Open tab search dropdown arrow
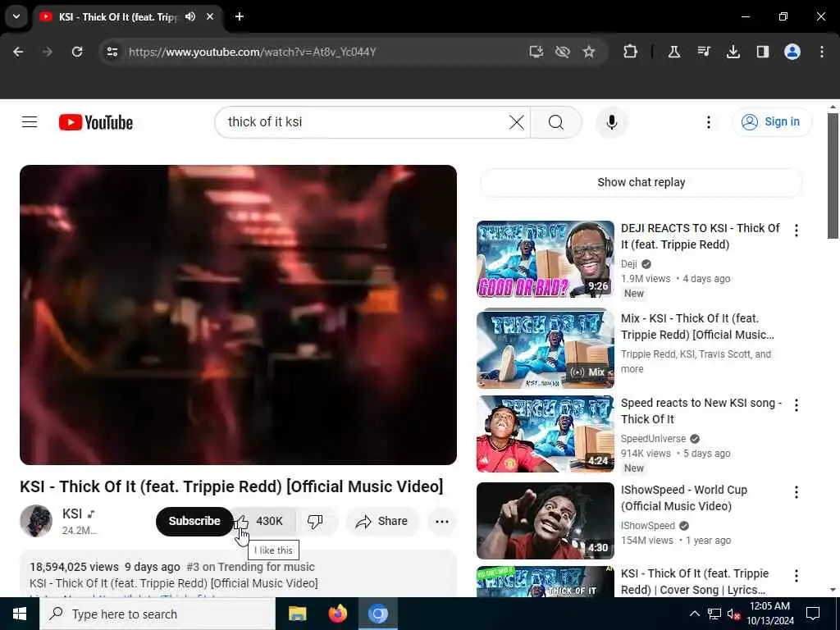 pyautogui.click(x=16, y=16)
